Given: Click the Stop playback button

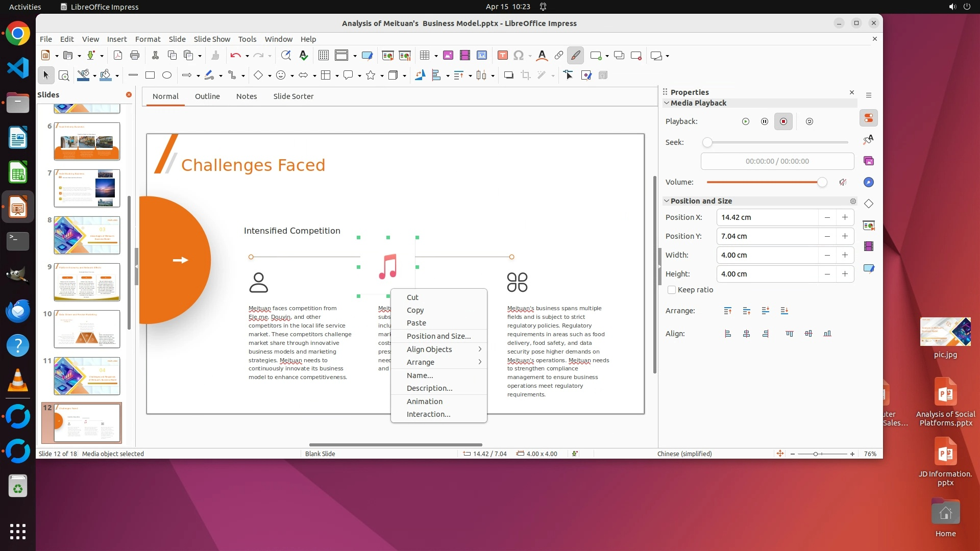Looking at the screenshot, I should pos(783,121).
